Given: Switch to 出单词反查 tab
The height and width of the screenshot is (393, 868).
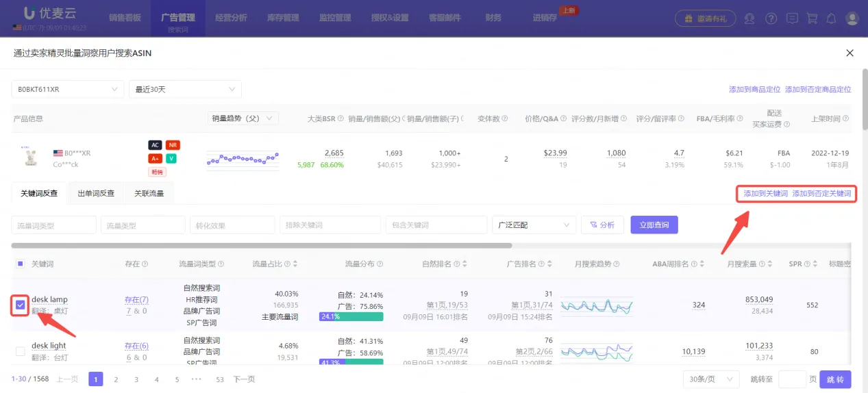Looking at the screenshot, I should (96, 194).
